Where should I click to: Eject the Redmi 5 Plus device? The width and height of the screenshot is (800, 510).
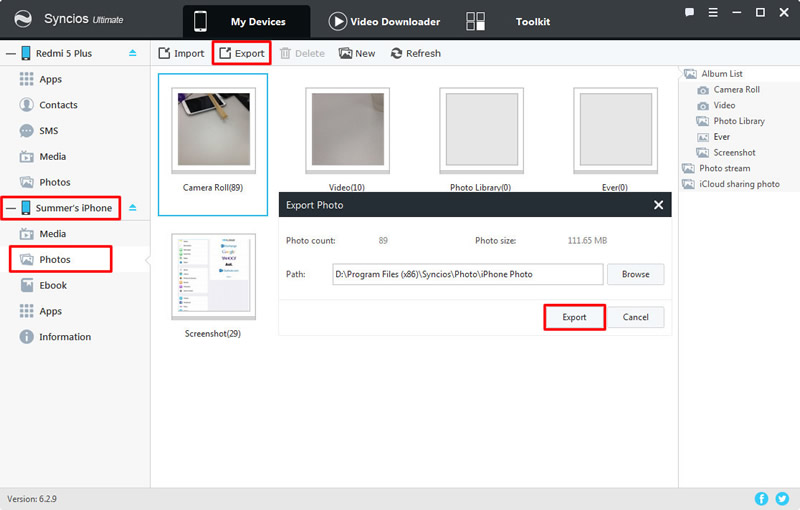(x=133, y=53)
